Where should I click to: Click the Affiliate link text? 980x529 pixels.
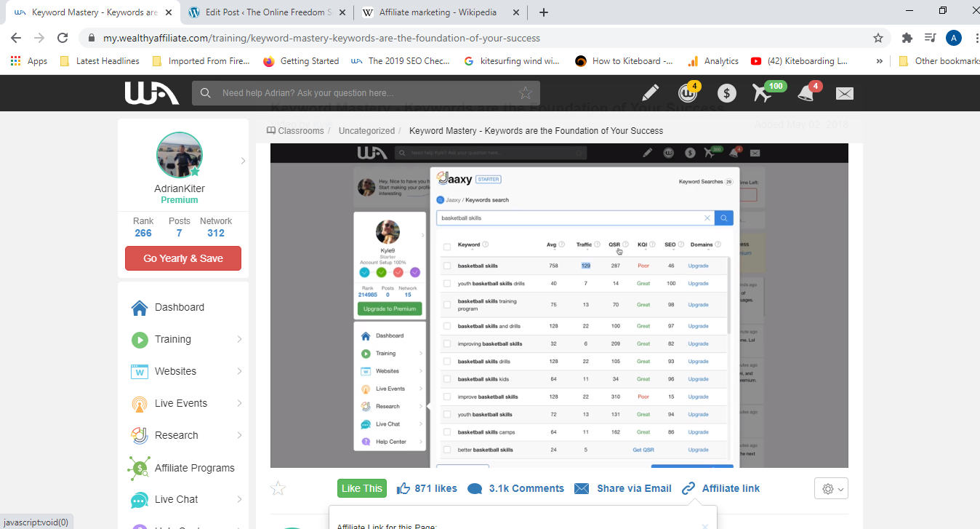click(x=731, y=488)
